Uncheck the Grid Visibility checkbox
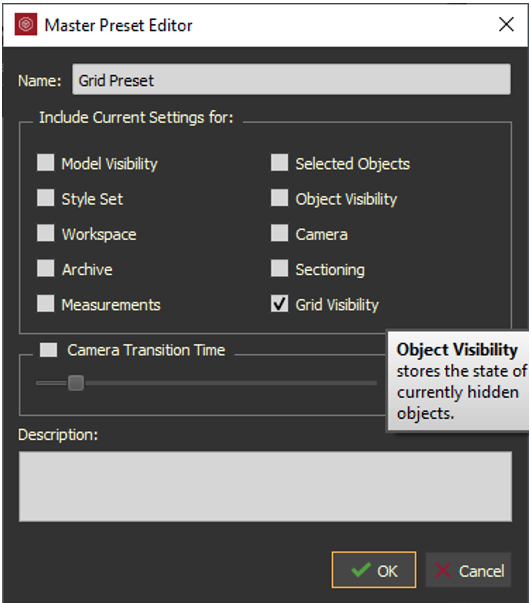 coord(279,303)
